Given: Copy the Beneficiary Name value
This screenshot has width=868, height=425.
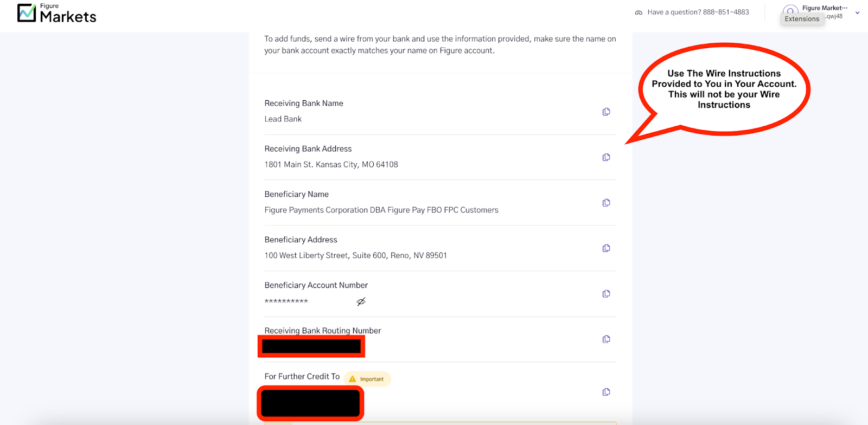Looking at the screenshot, I should [606, 203].
